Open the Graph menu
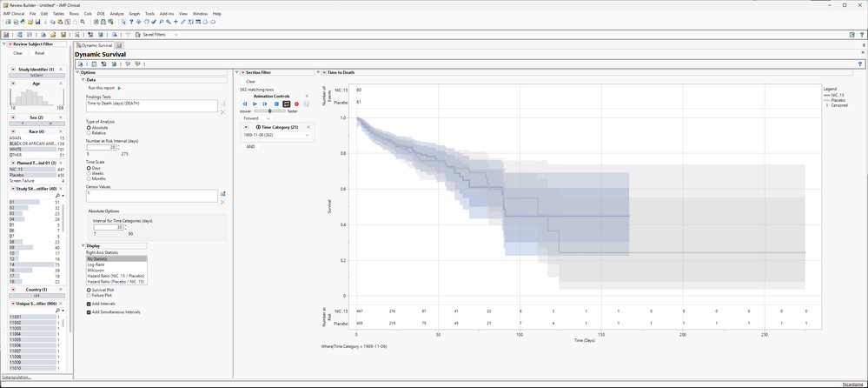868x388 pixels. pos(134,13)
